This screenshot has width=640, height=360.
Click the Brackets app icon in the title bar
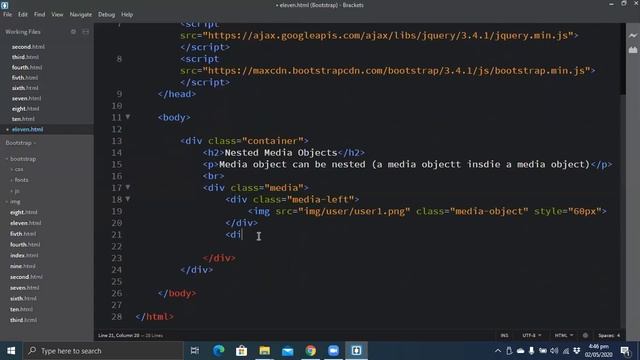pos(4,5)
